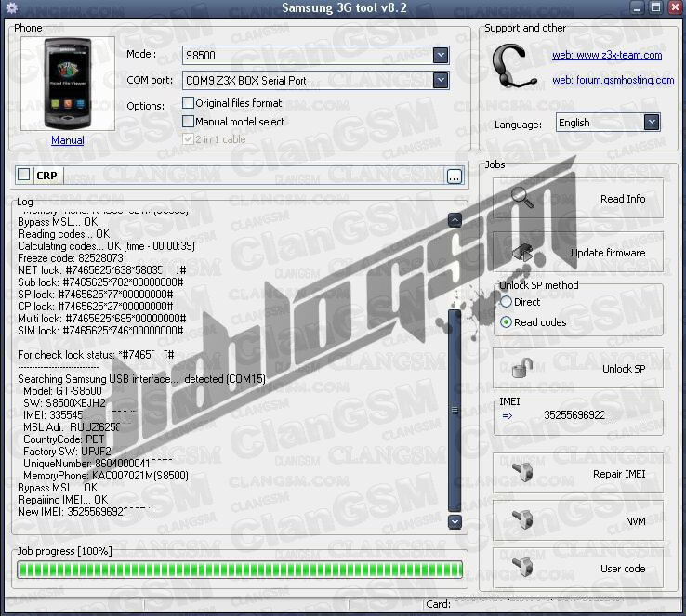Toggle the 2 in 1 cable checkbox
This screenshot has height=616, width=686.
(188, 139)
